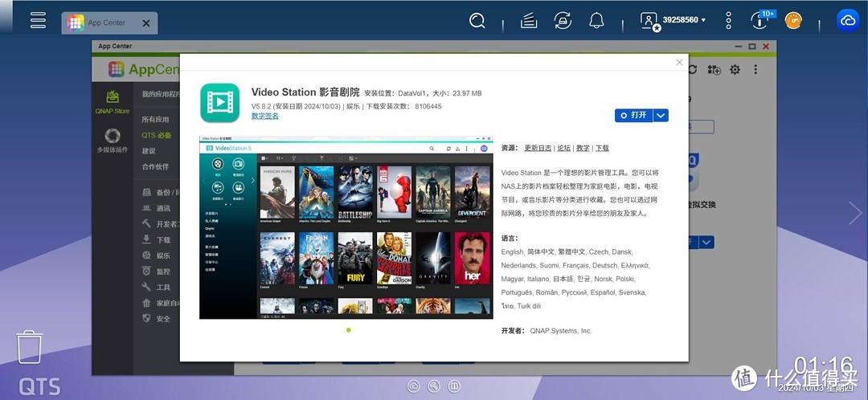
Task: Click the Video Station screenshot preview
Action: (346, 227)
